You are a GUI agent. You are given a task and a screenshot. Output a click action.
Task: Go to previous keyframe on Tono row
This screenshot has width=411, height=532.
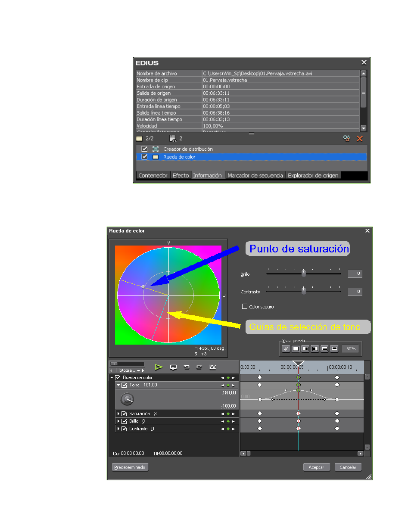click(x=222, y=385)
